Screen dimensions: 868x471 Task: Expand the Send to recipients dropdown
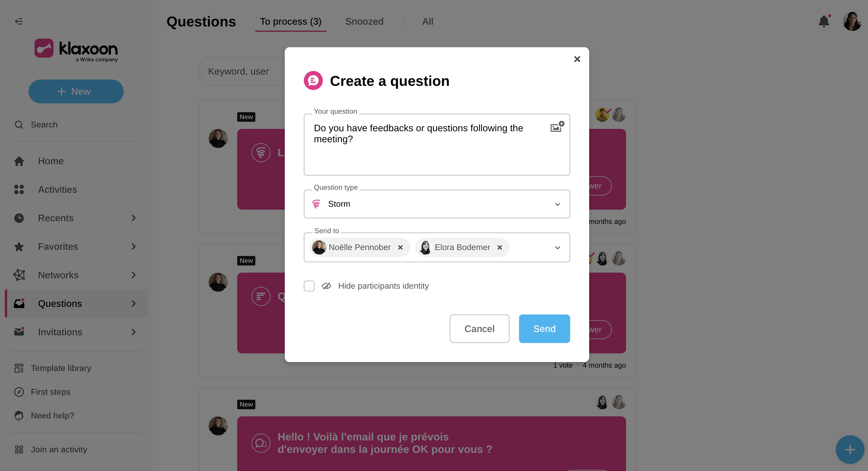pos(558,247)
